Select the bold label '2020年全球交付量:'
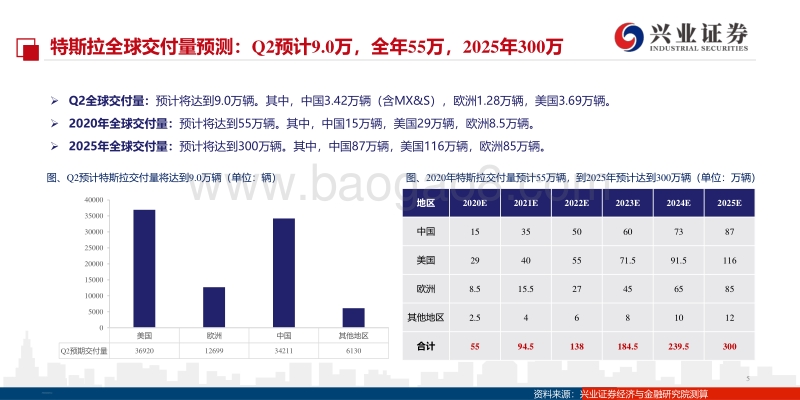 pos(120,124)
